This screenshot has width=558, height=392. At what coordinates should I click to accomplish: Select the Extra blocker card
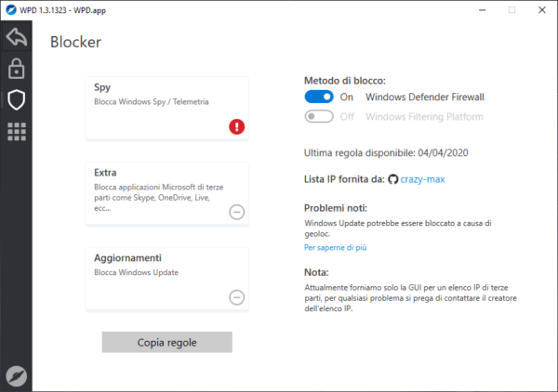pyautogui.click(x=166, y=193)
